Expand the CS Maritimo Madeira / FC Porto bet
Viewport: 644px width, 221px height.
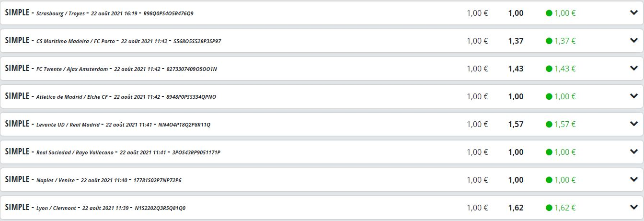633,41
